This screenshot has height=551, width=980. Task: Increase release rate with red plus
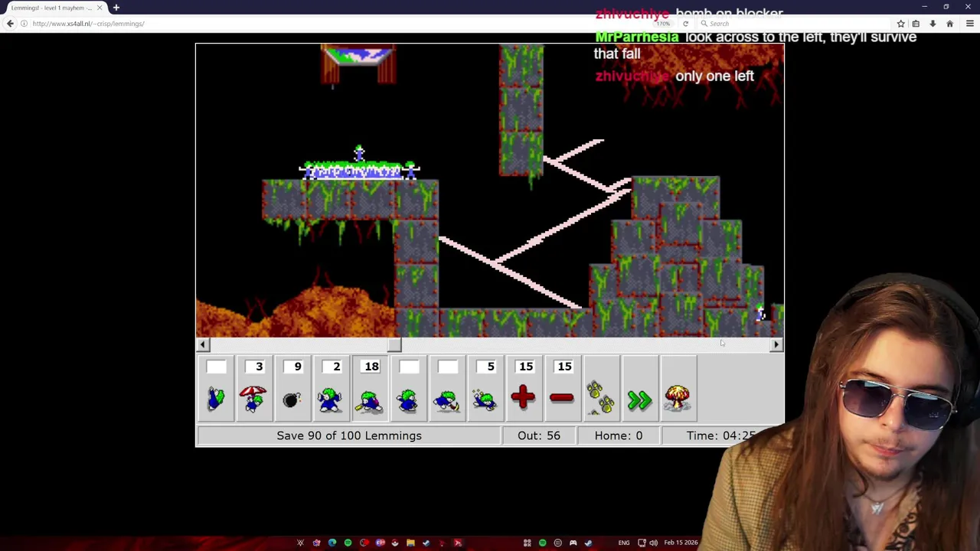point(524,398)
